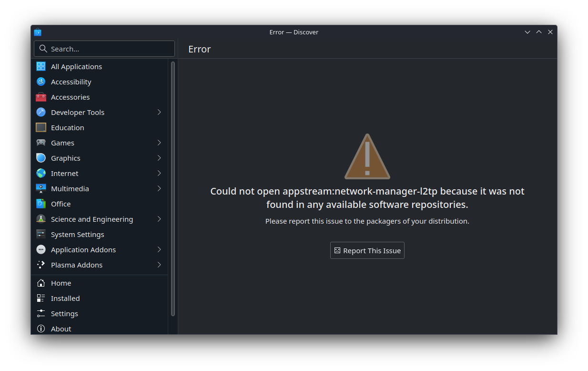Expand the Internet subcategories arrow
The image size is (588, 371).
(x=159, y=173)
